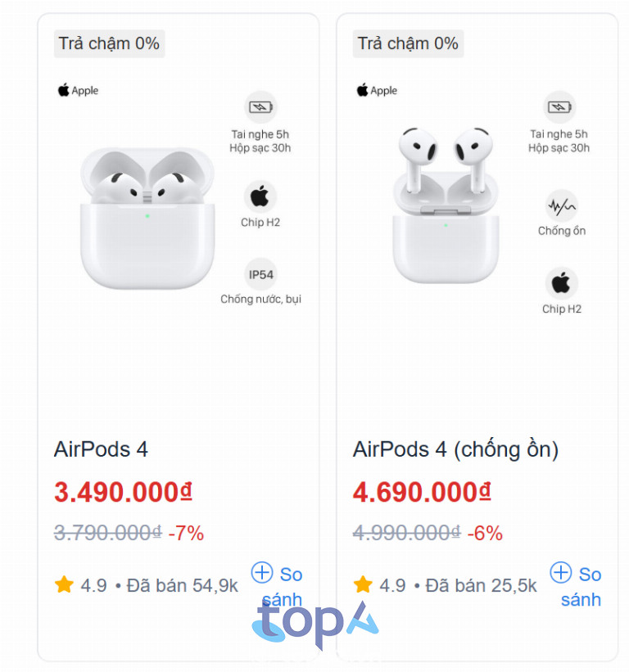Click the H2 chip icon on AirPods 4 (chống ồn) card
This screenshot has width=629, height=672.
point(561,283)
